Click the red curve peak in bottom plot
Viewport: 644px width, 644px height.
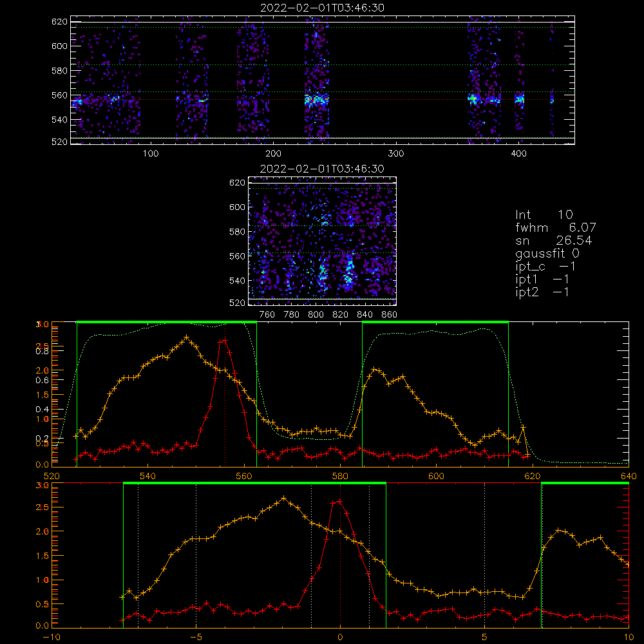pos(339,502)
